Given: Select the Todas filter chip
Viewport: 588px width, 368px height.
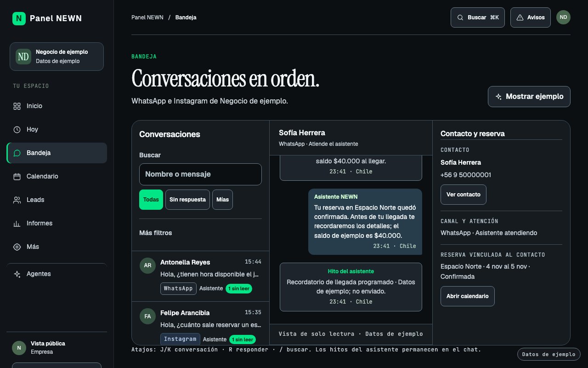Looking at the screenshot, I should click(x=151, y=200).
